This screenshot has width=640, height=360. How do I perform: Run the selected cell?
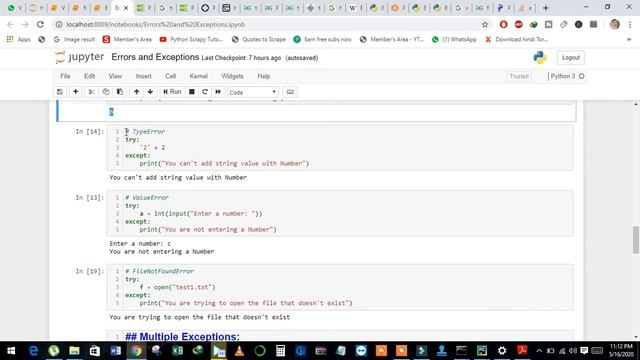point(172,92)
